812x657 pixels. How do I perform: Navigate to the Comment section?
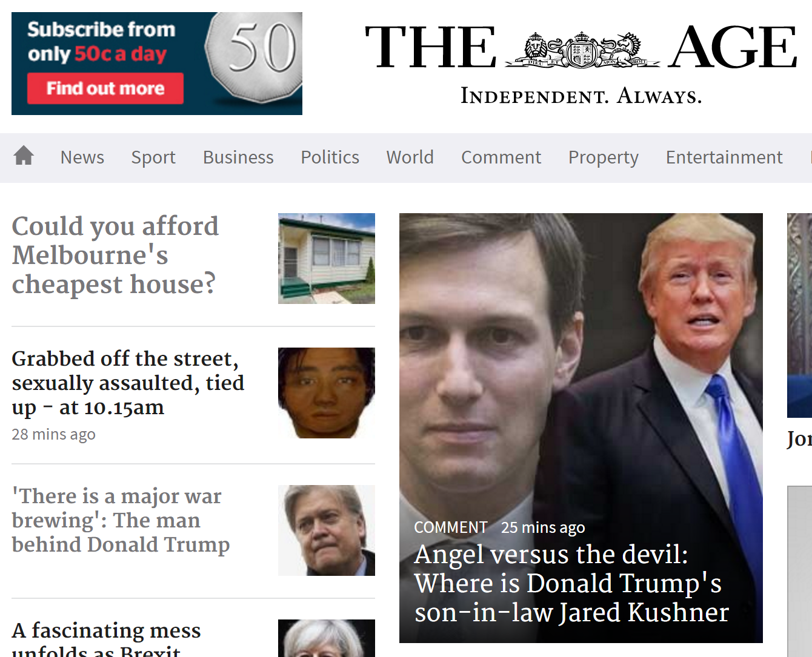pos(501,157)
